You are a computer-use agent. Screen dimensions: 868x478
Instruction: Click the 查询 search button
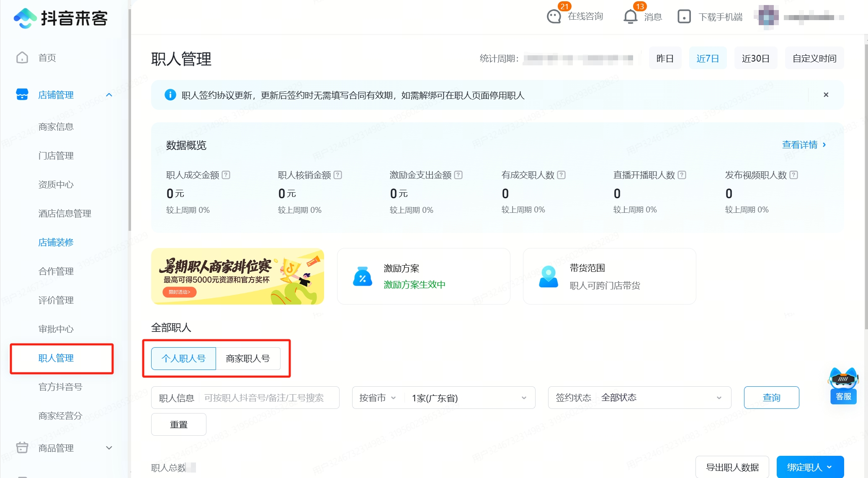[771, 398]
